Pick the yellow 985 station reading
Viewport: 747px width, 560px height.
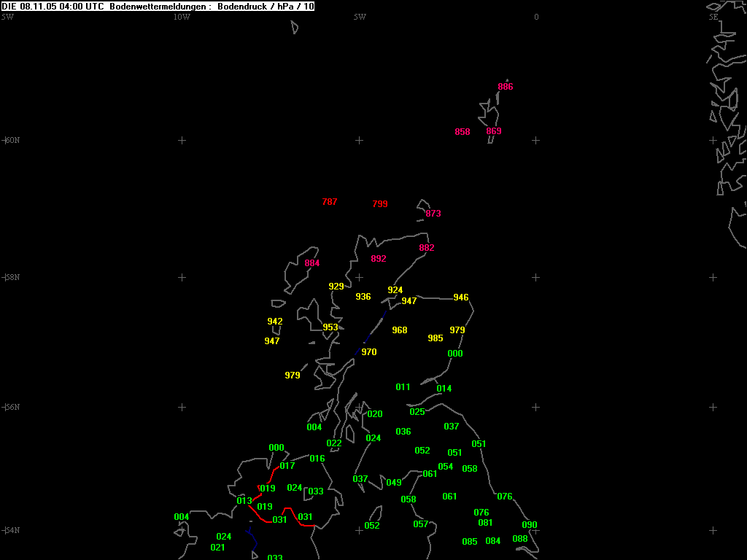pyautogui.click(x=436, y=338)
